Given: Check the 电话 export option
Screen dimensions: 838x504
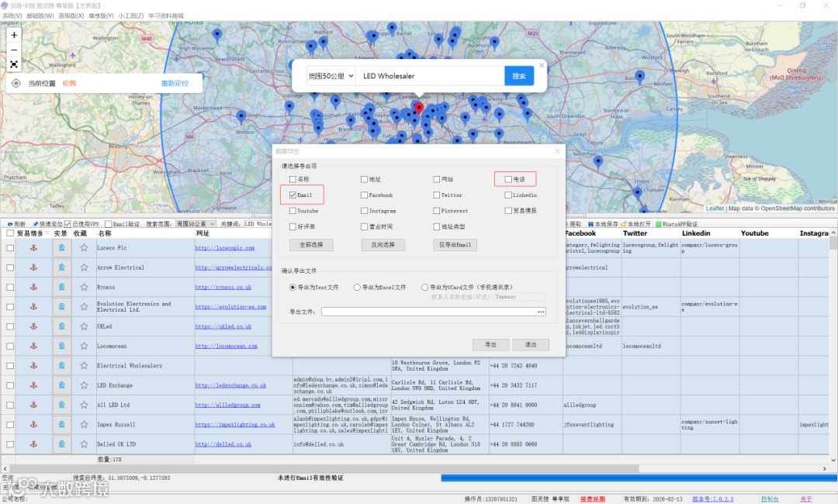Looking at the screenshot, I should pos(508,179).
